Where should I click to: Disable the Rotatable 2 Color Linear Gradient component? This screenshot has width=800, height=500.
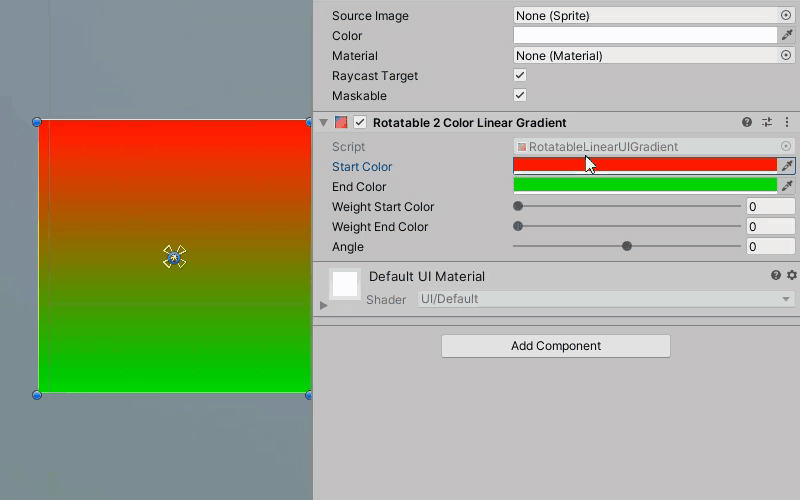(360, 122)
